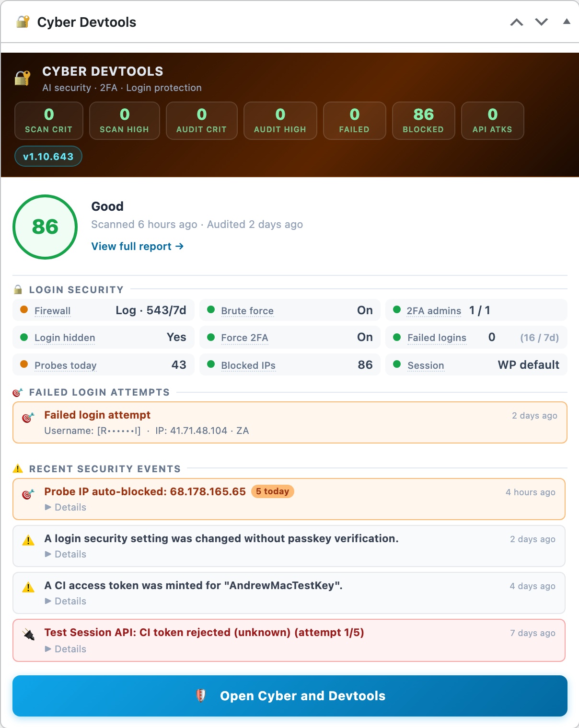Screen dimensions: 579x728
Task: Click the green status dot beside Login hidden
Action: pyautogui.click(x=24, y=337)
